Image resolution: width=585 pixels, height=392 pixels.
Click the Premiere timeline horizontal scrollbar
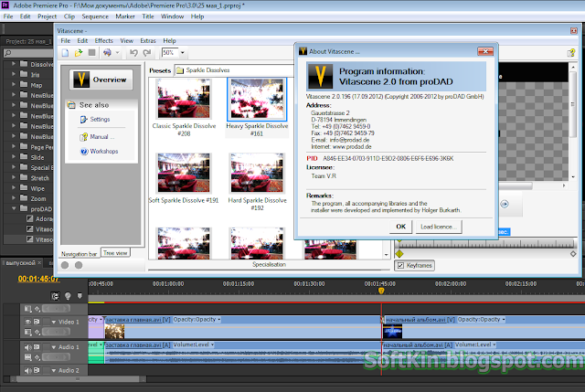tap(78, 379)
